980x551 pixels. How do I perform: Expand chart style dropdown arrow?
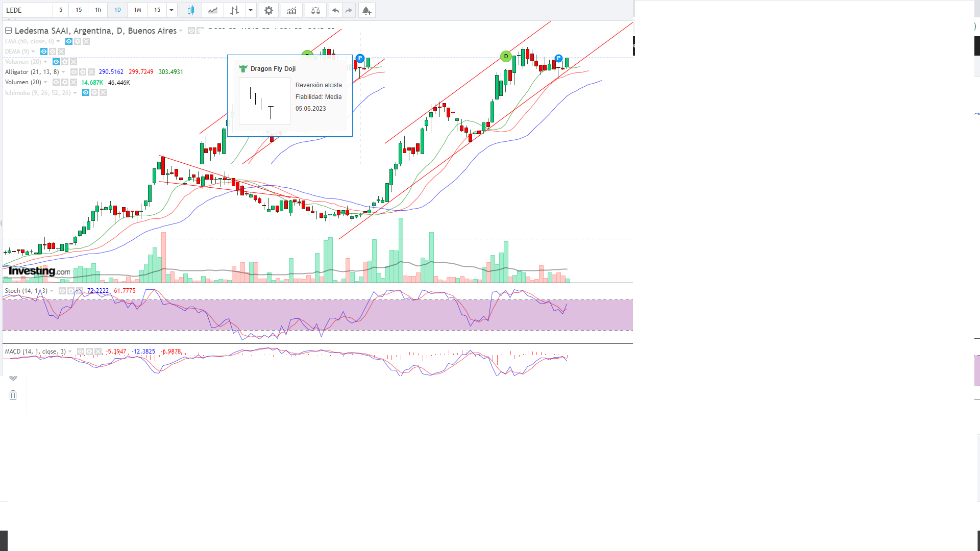pyautogui.click(x=251, y=10)
